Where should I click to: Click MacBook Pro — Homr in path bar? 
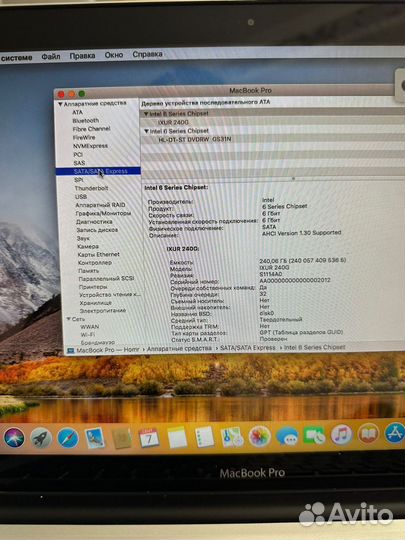pyautogui.click(x=108, y=350)
